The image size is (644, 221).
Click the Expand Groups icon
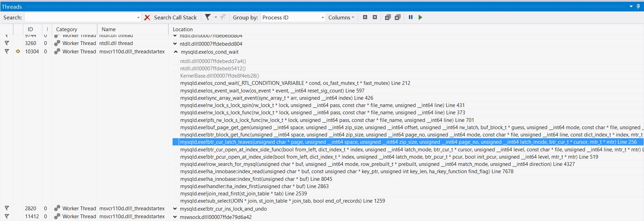pos(365,17)
